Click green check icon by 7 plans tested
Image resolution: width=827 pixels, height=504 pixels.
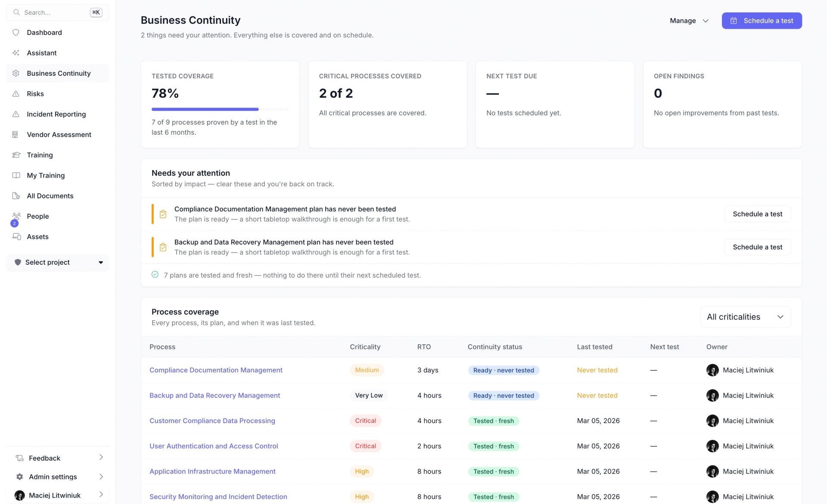(155, 275)
